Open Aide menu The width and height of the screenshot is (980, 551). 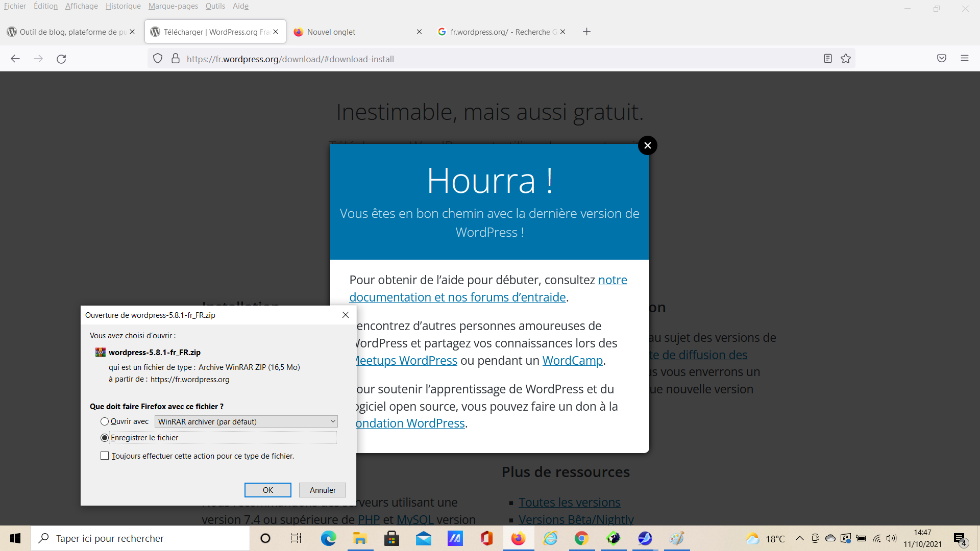240,6
